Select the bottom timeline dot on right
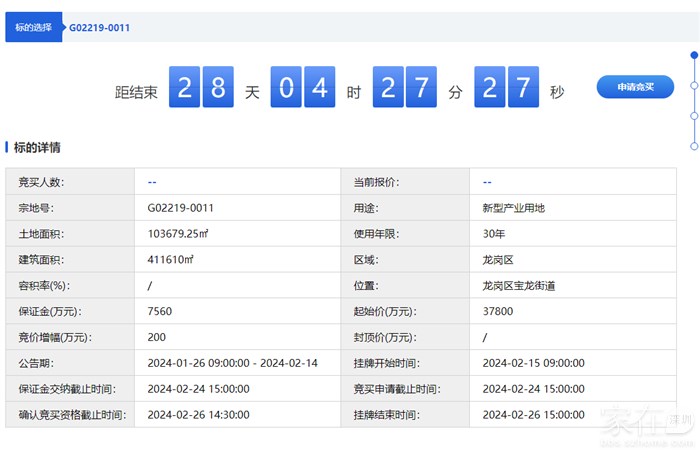The width and height of the screenshot is (700, 450). (x=694, y=145)
